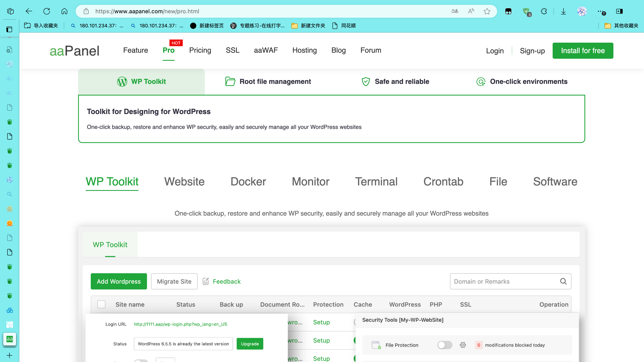Image resolution: width=644 pixels, height=362 pixels.
Task: Select the inner WP Toolkit panel tab
Action: coord(110,245)
